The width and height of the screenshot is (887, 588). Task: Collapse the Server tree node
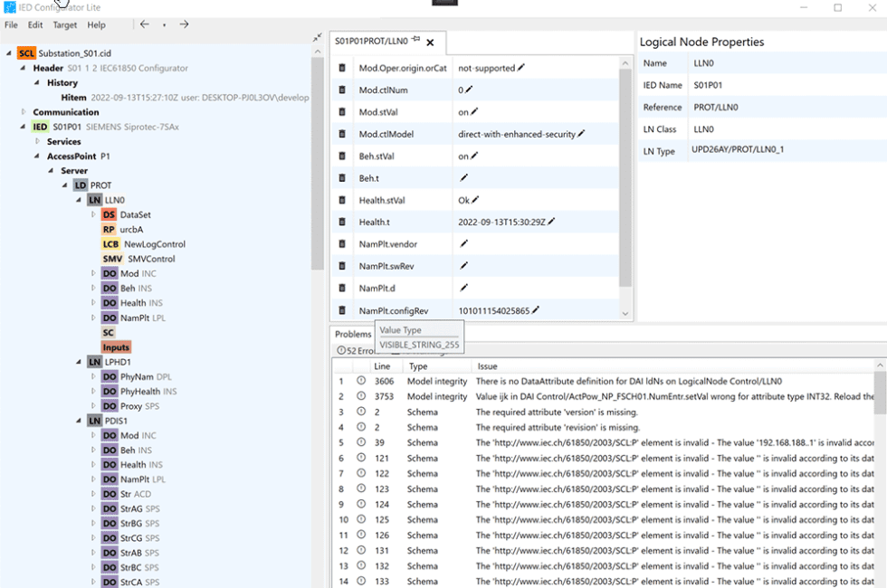coord(51,170)
